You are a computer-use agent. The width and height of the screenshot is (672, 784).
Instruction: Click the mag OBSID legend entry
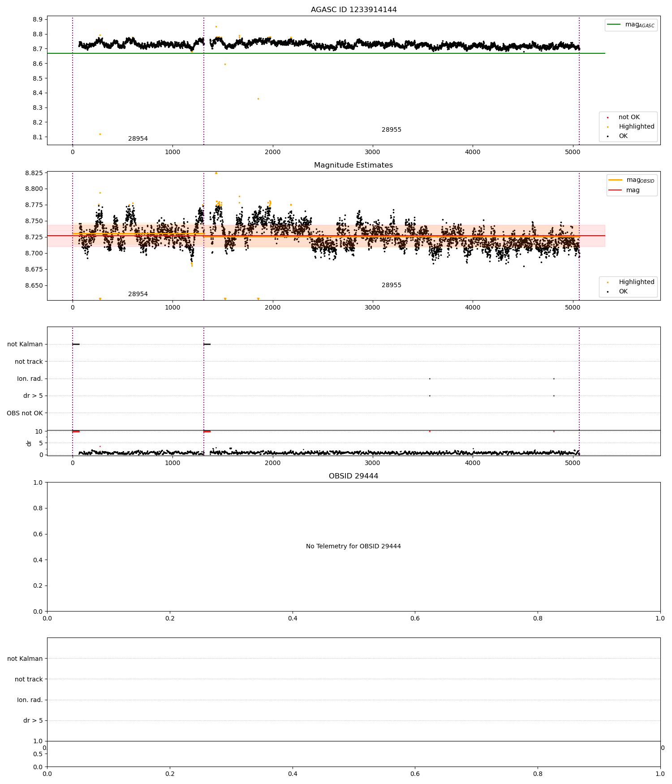click(632, 180)
